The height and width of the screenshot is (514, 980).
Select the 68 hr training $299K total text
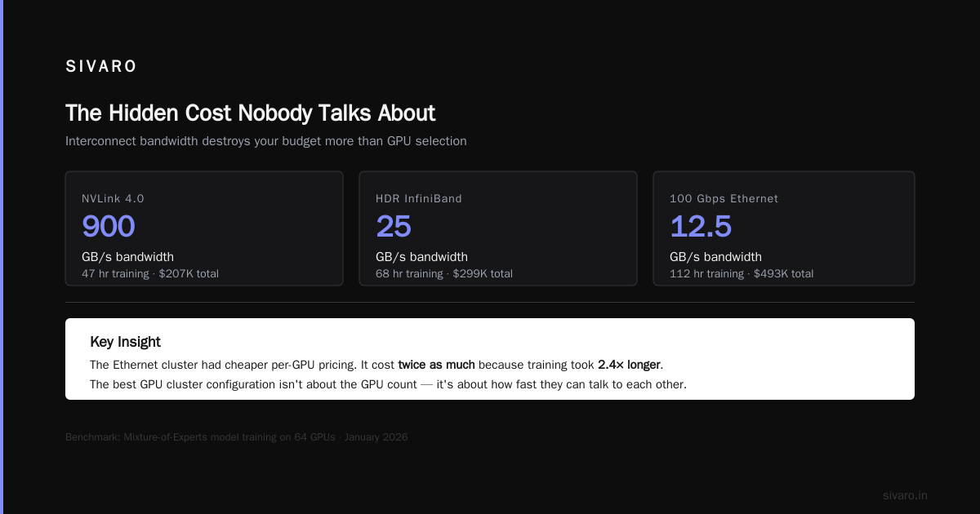pyautogui.click(x=444, y=274)
